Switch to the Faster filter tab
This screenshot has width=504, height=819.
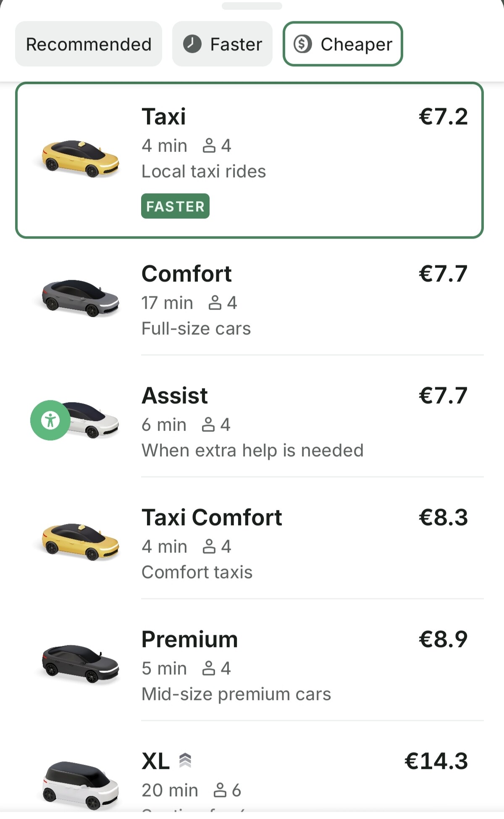222,44
